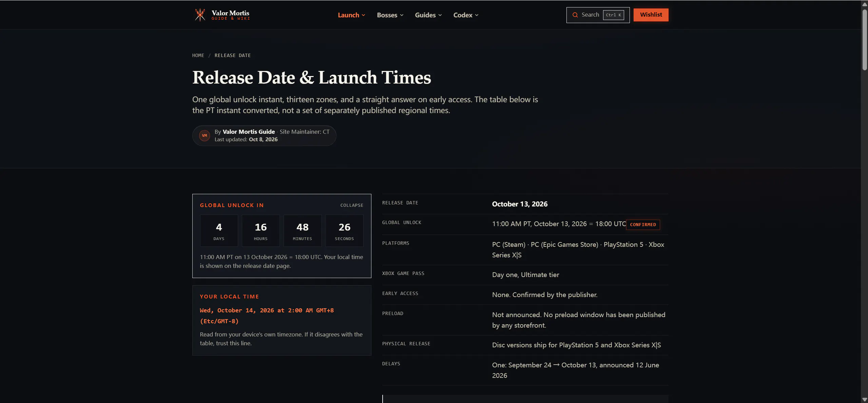Click the PLATFORMS row label

(396, 243)
